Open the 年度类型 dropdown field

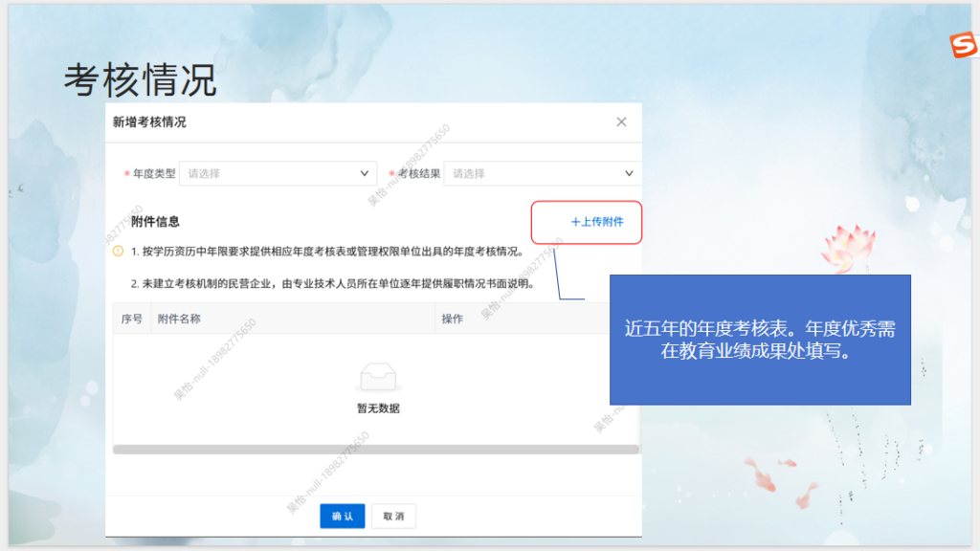(268, 173)
